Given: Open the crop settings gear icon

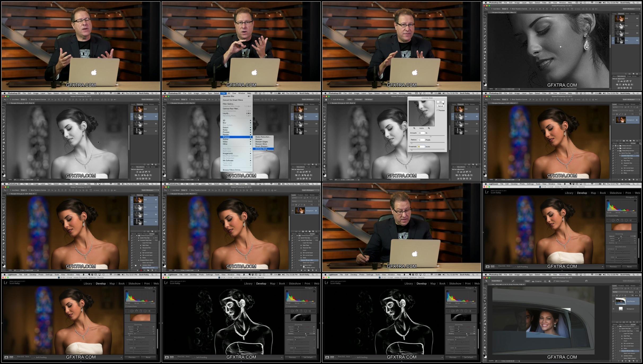Looking at the screenshot, I should [x=549, y=281].
